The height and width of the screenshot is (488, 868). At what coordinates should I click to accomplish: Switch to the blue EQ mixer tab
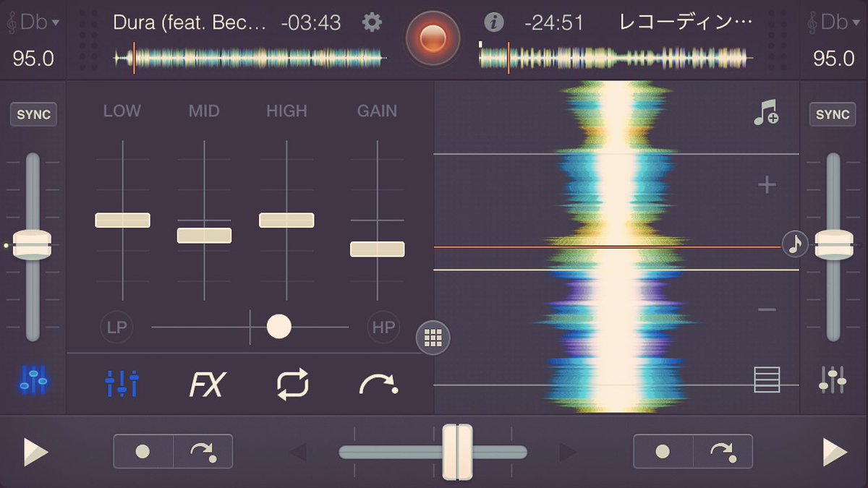[x=122, y=383]
